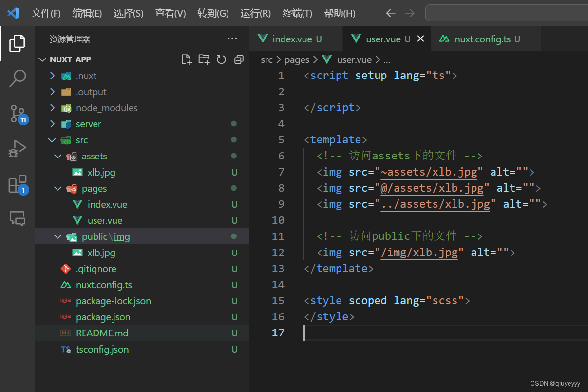Open the Search view icon
Image resolution: width=588 pixels, height=392 pixels.
pos(17,78)
